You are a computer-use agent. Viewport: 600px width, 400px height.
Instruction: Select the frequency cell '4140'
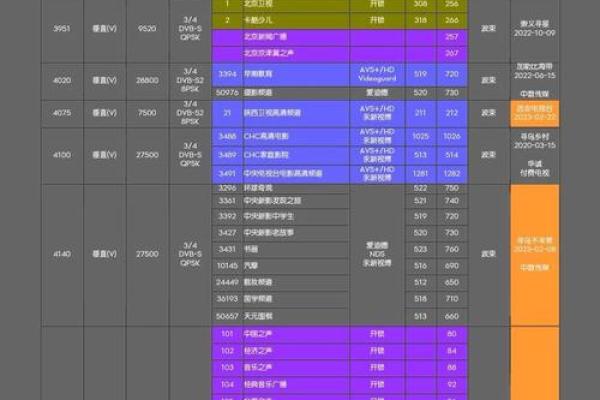pos(62,254)
